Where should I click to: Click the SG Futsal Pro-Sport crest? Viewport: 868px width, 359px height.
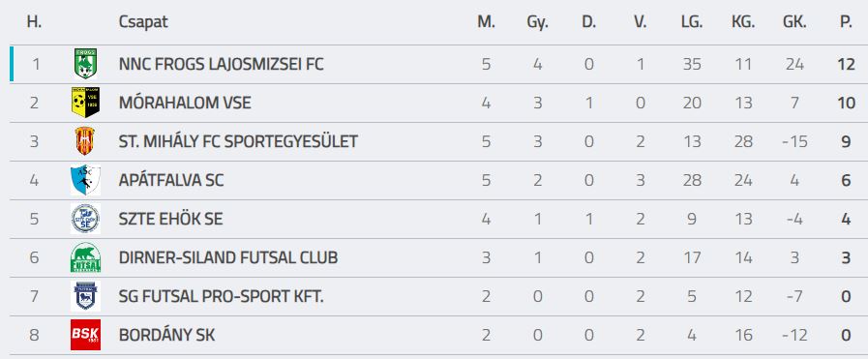(85, 296)
